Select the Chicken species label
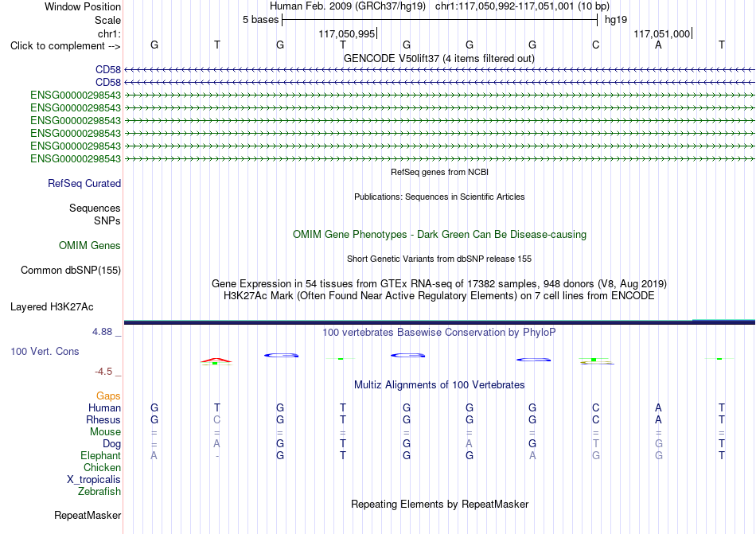Screen dimensions: 756x534 pyautogui.click(x=102, y=467)
